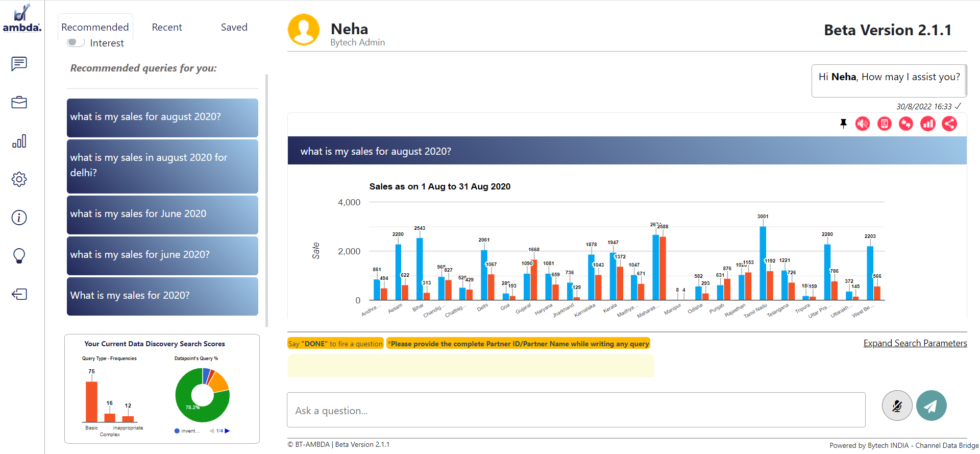
Task: Focus the Ask a question input field
Action: 576,410
